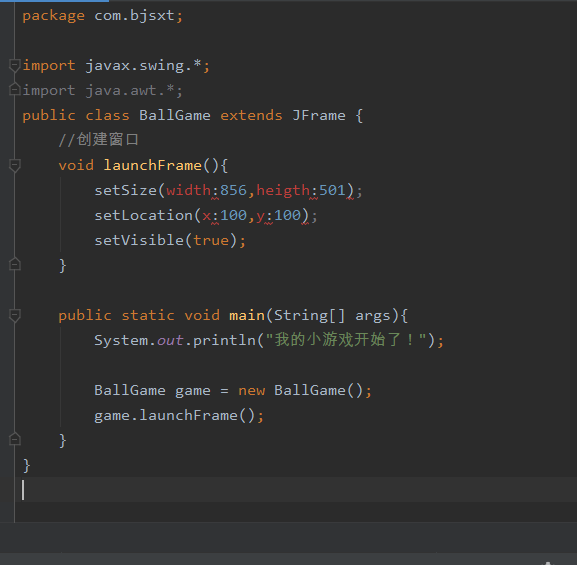Image resolution: width=577 pixels, height=565 pixels.
Task: Click the 'setLocation' method call
Action: pos(144,215)
